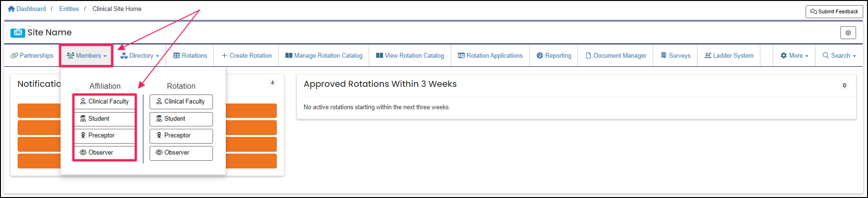Click the Rotations table icon
868x198 pixels.
176,55
